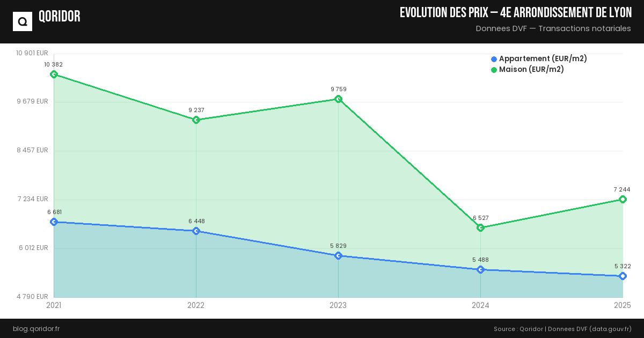Click the Appartement 2021 marker 6 681
Viewport: 644px width, 338px height.
click(x=54, y=222)
